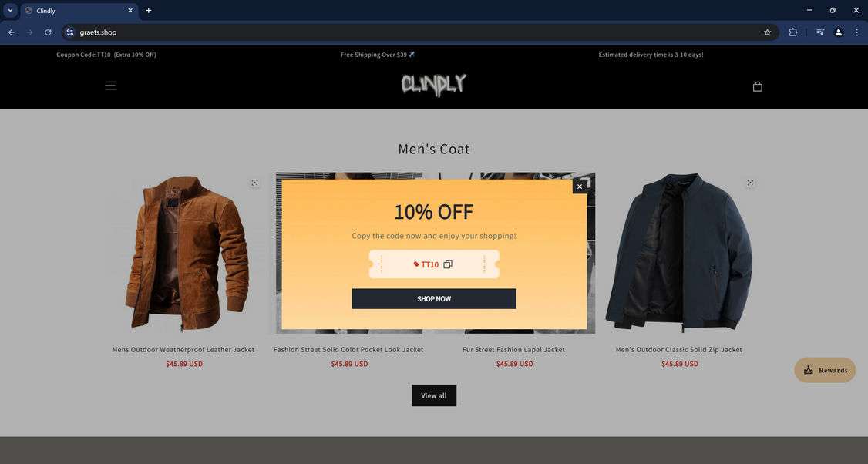Copy the TT10 coupon code
Viewport: 868px width, 464px height.
pyautogui.click(x=448, y=264)
